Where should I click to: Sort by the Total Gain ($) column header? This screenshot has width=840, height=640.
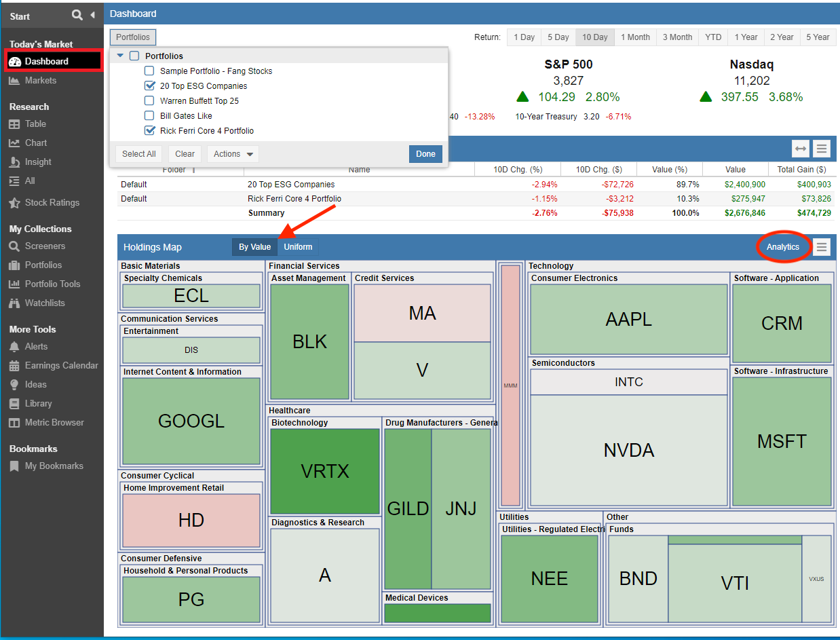tap(802, 170)
